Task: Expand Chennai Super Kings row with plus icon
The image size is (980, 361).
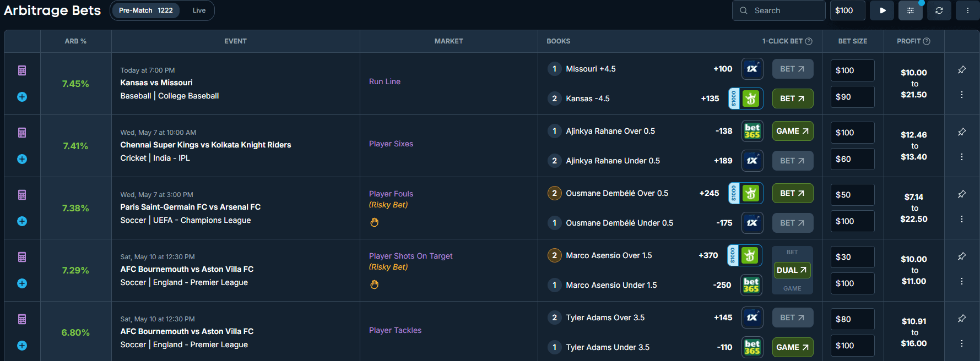Action: (x=22, y=159)
